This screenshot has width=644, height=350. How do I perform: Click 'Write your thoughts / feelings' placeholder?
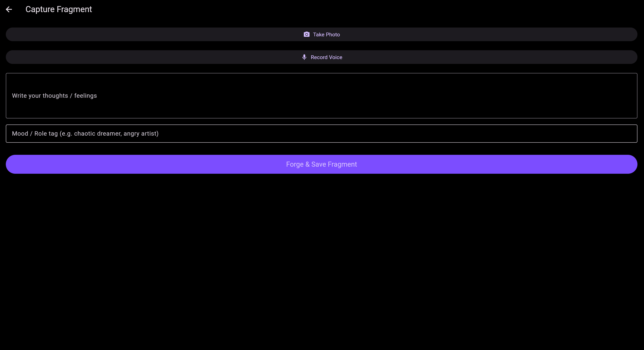pos(54,96)
